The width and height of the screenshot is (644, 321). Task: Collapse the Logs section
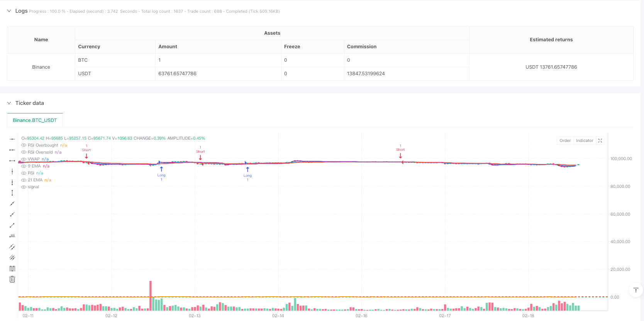9,11
